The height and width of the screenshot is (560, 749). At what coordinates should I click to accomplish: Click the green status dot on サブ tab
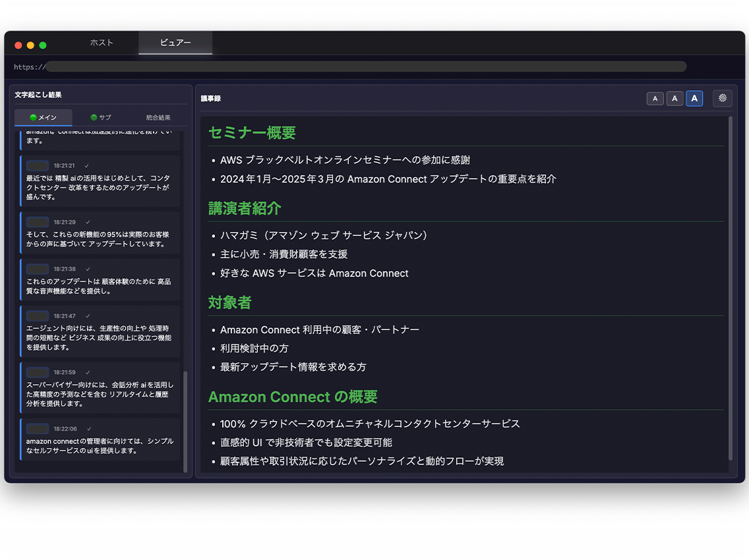(92, 117)
